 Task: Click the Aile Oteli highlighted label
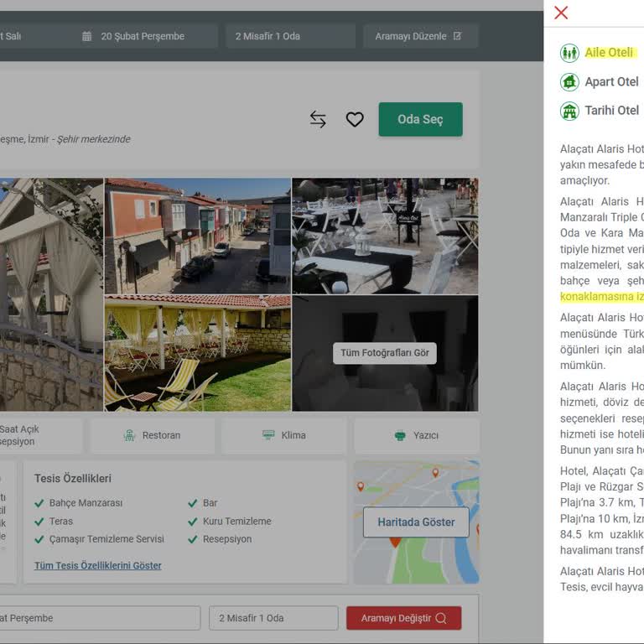click(610, 53)
